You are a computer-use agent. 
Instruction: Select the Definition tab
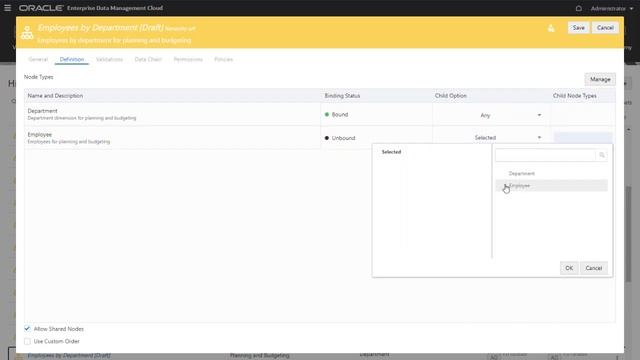[72, 59]
